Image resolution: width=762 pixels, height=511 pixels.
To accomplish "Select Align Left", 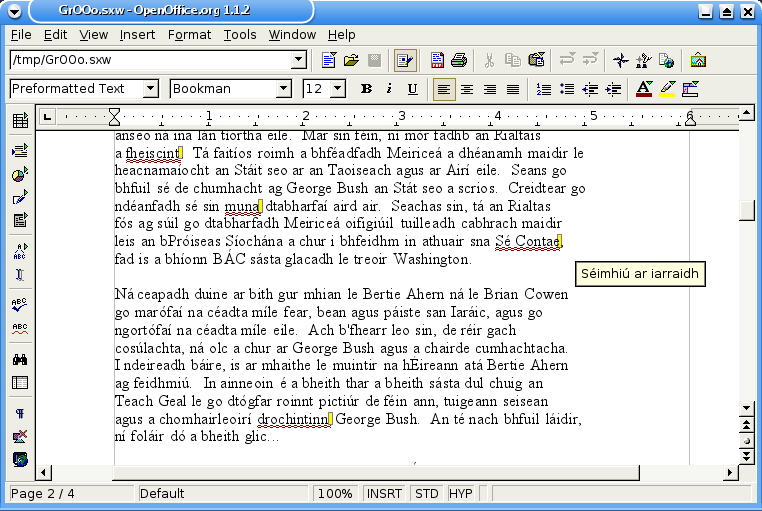I will pyautogui.click(x=444, y=89).
